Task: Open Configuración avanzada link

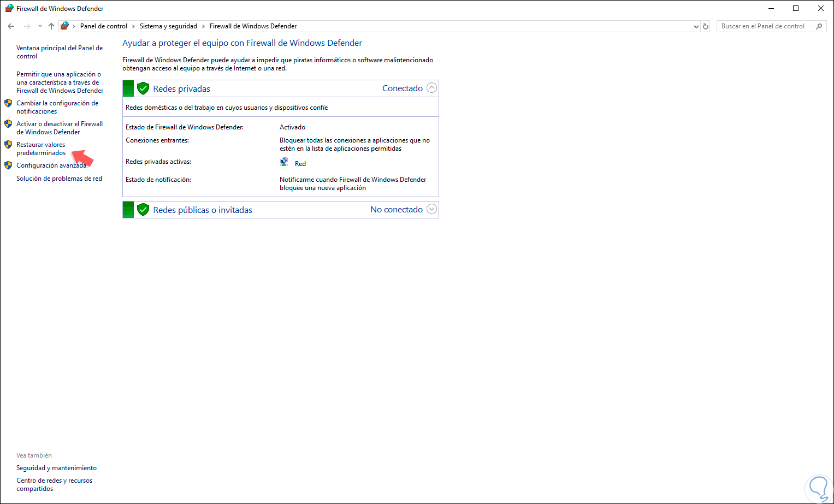Action: [51, 165]
